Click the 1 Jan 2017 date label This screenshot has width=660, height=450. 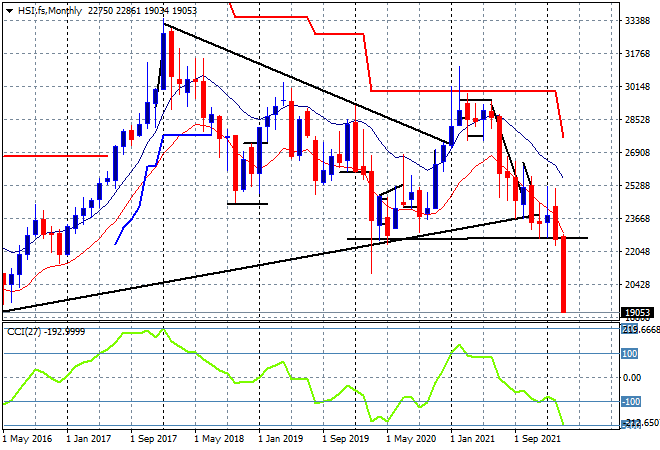89,439
